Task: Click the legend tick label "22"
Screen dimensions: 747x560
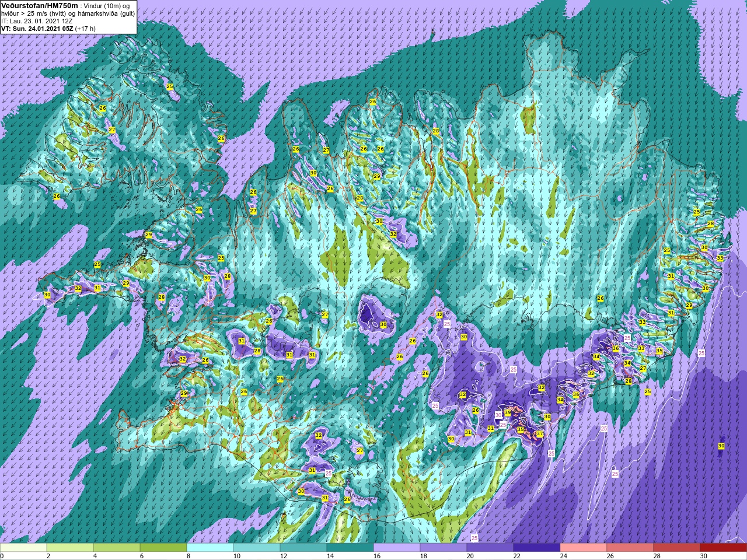Action: (x=517, y=556)
